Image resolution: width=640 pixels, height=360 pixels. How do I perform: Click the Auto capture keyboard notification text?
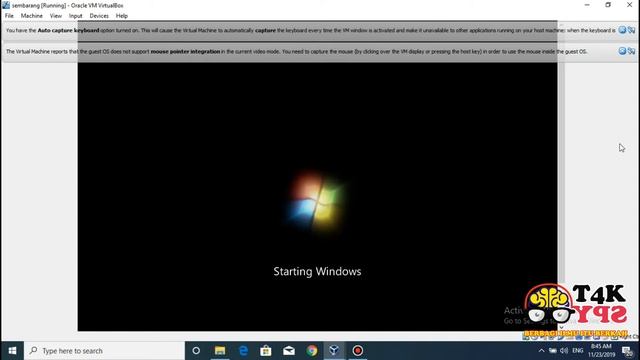310,30
